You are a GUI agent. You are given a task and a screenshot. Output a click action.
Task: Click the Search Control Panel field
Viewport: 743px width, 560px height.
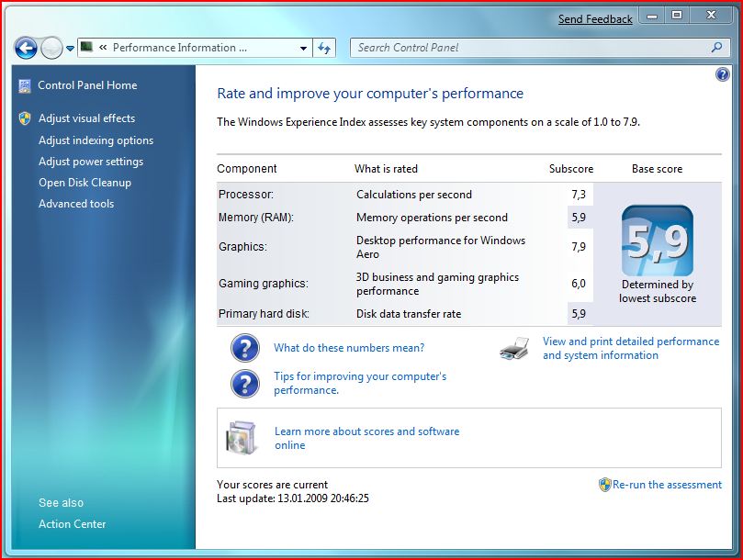540,48
